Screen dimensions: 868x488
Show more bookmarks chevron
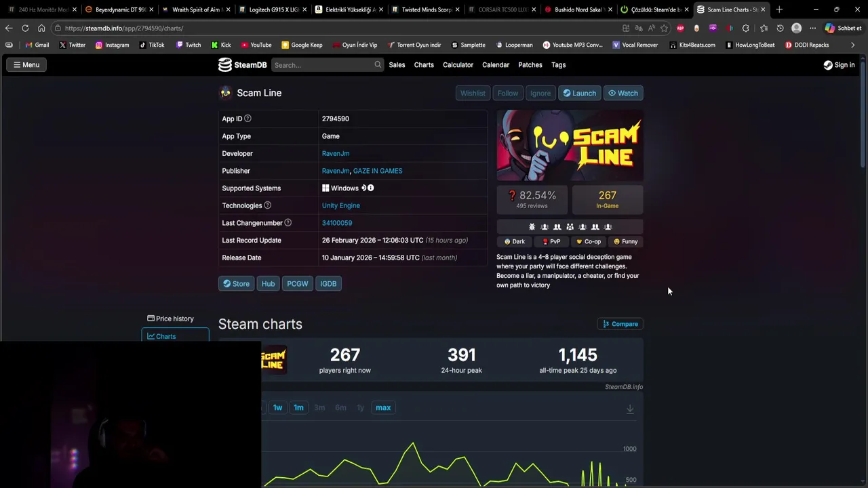[x=853, y=45]
